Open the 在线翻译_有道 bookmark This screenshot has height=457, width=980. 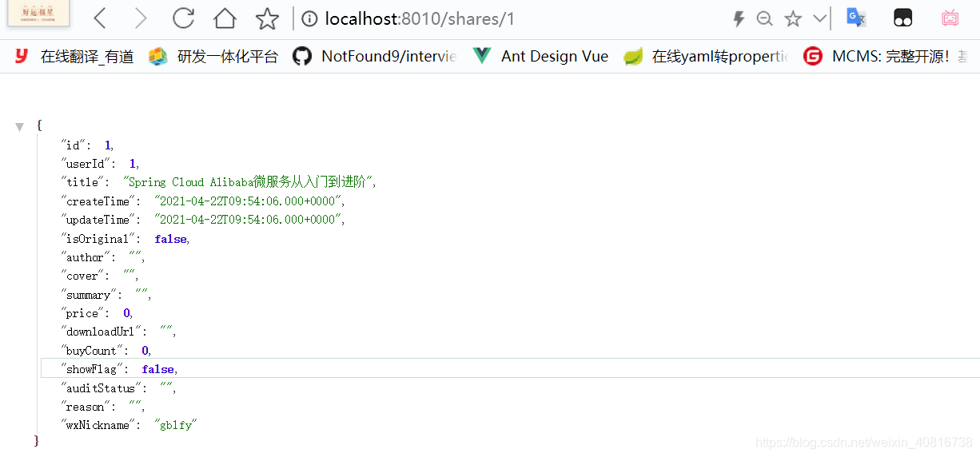[x=74, y=56]
